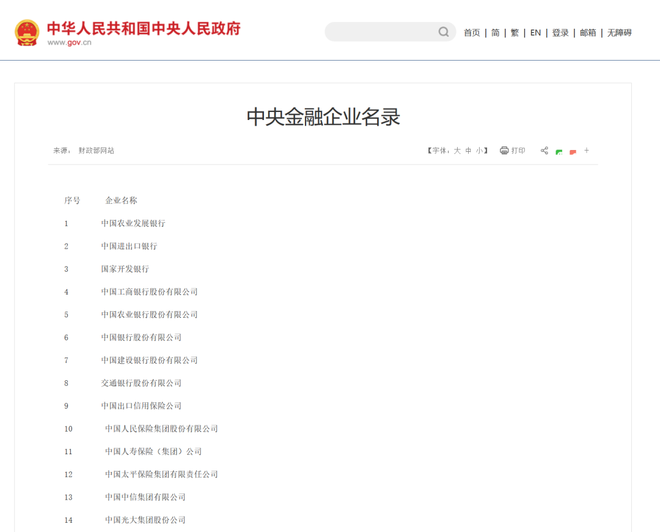Screen dimensions: 660x532
Task: Click serial number 14
Action: [68, 520]
